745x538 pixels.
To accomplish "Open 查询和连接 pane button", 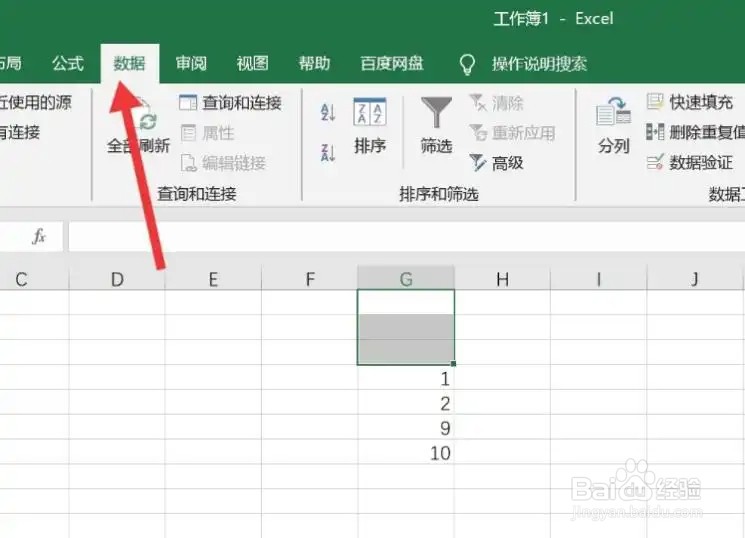I will (230, 103).
